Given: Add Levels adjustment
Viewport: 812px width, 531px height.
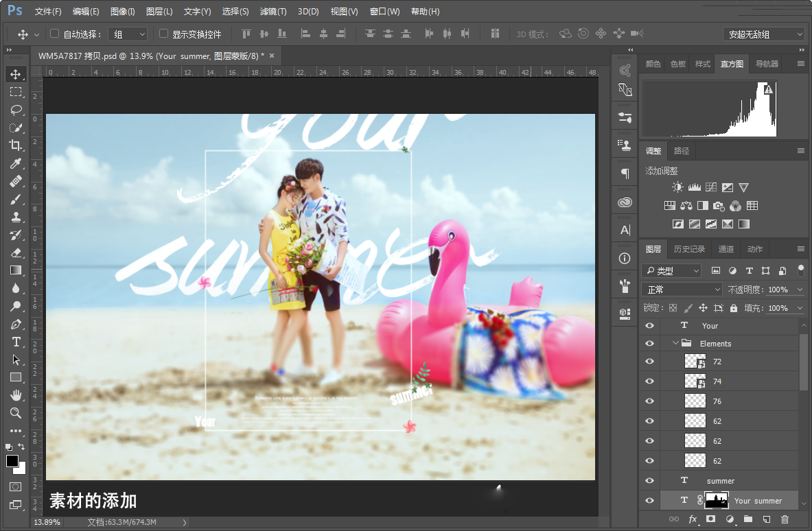Looking at the screenshot, I should tap(695, 187).
